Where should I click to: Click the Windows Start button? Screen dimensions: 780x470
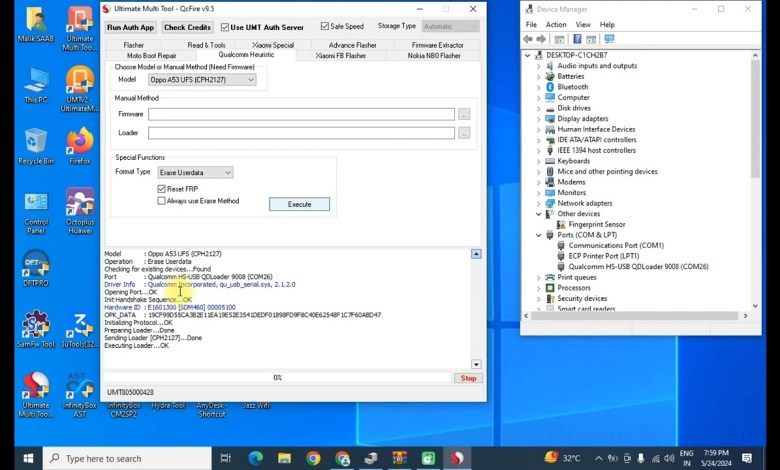[x=28, y=458]
